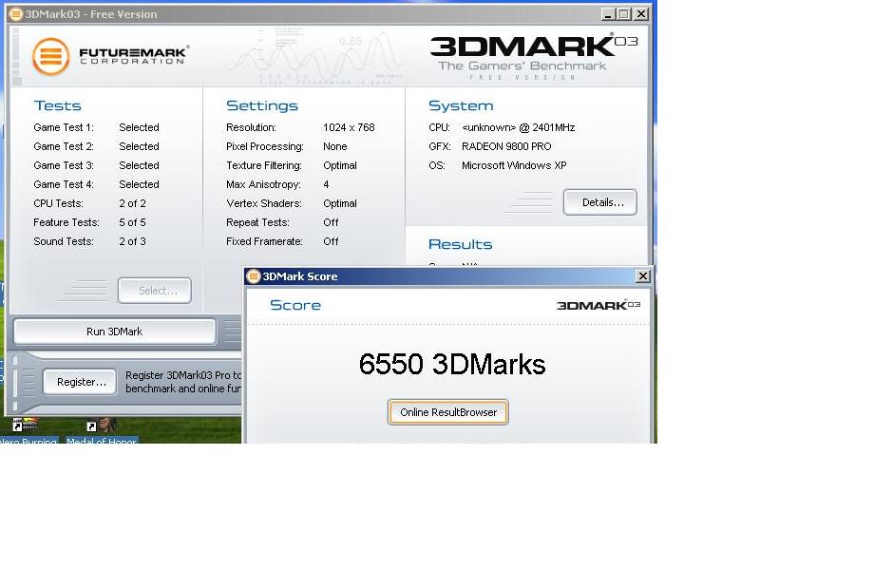Click the 'Vertex Shaders:' label
893x588 pixels.
pos(264,203)
